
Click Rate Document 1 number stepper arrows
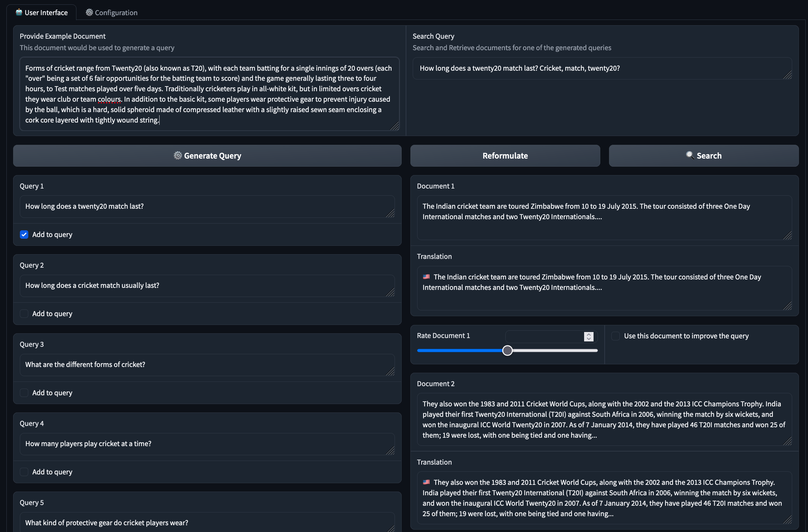coord(589,336)
